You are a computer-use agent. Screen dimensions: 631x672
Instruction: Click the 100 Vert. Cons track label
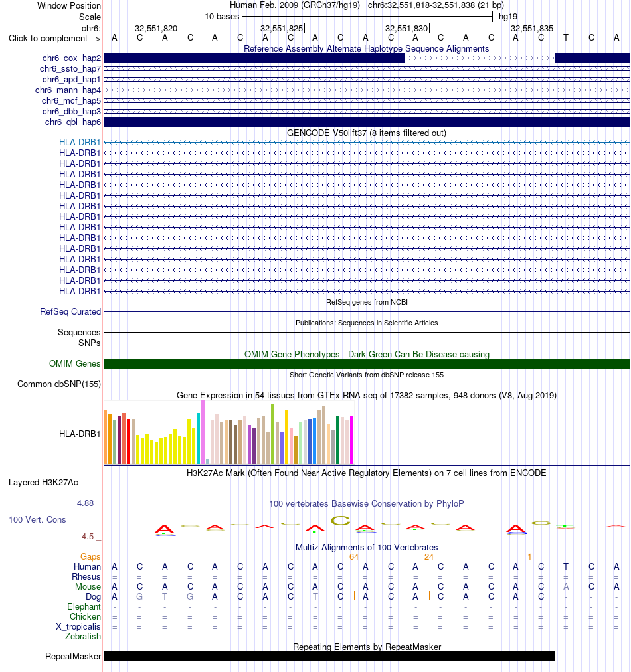tap(37, 520)
